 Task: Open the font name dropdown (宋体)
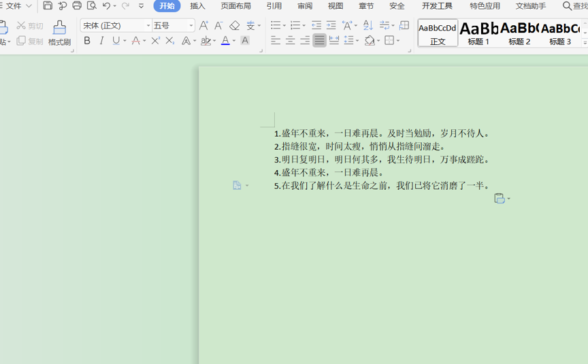[x=148, y=25]
